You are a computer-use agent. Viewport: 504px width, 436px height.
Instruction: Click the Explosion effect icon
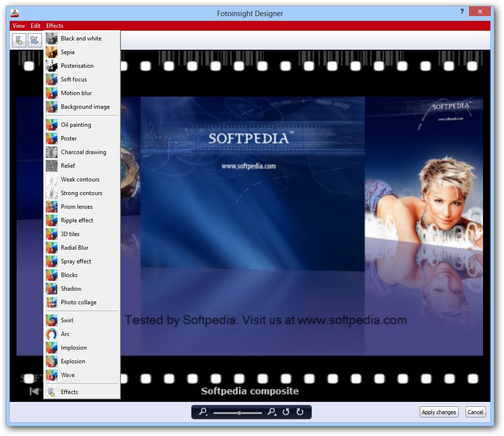tap(52, 361)
